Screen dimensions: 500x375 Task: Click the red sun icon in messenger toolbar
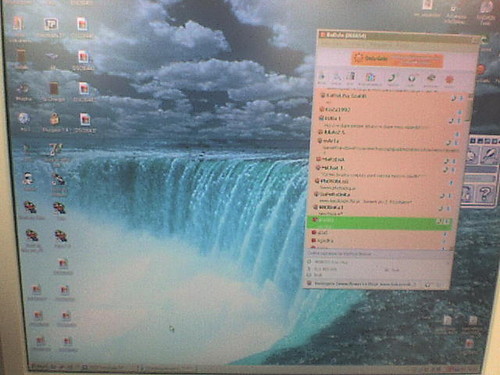click(x=449, y=80)
